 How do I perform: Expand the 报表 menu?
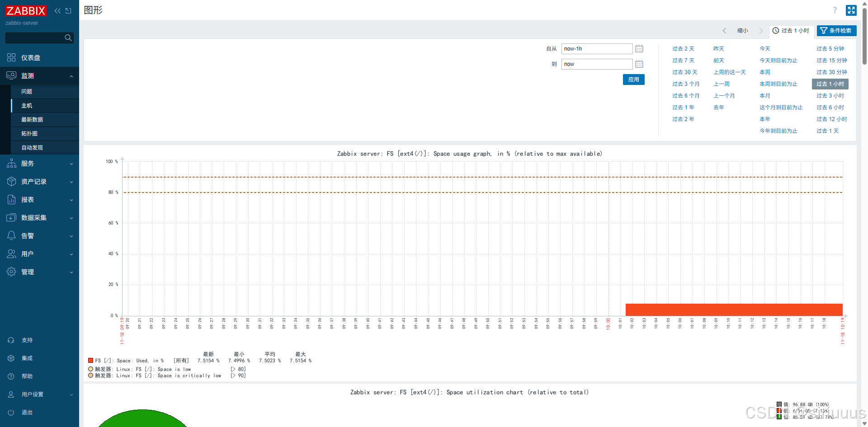39,200
